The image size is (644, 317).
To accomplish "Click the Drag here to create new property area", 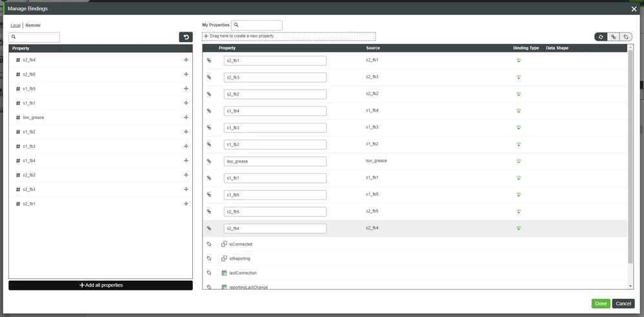I will [x=288, y=36].
